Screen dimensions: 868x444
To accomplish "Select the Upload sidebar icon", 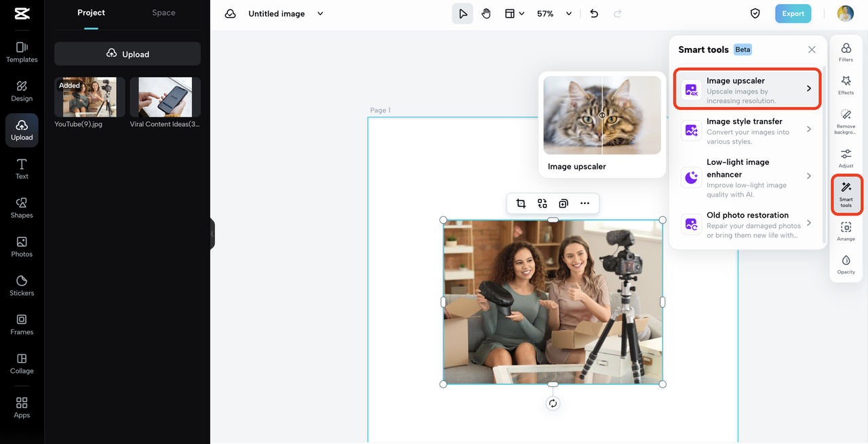I will [22, 130].
